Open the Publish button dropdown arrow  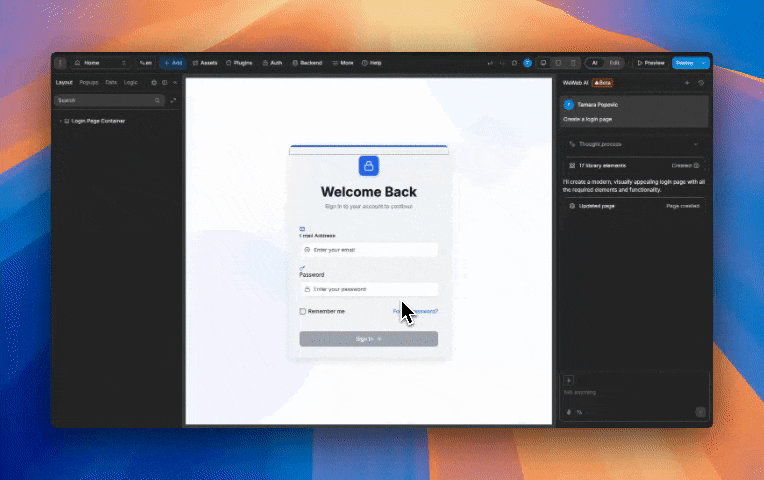704,63
